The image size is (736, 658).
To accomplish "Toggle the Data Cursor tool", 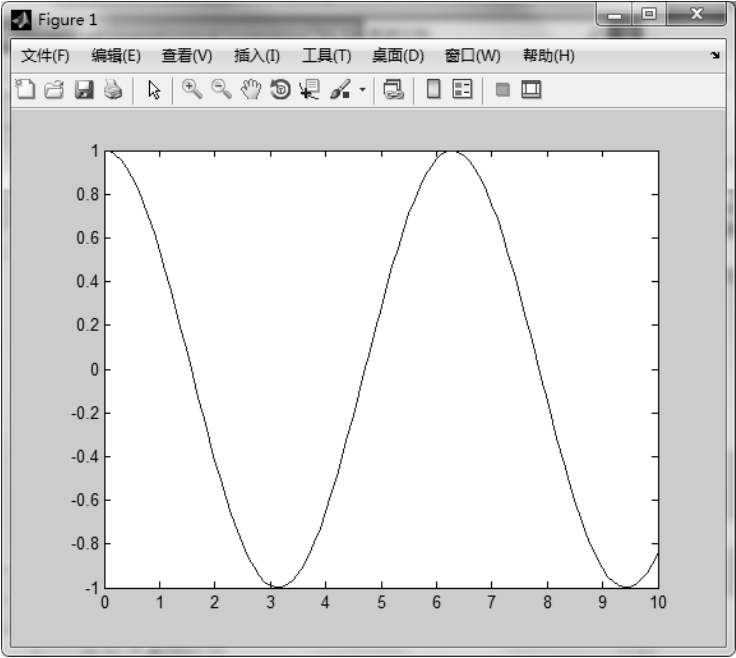I will coord(309,90).
